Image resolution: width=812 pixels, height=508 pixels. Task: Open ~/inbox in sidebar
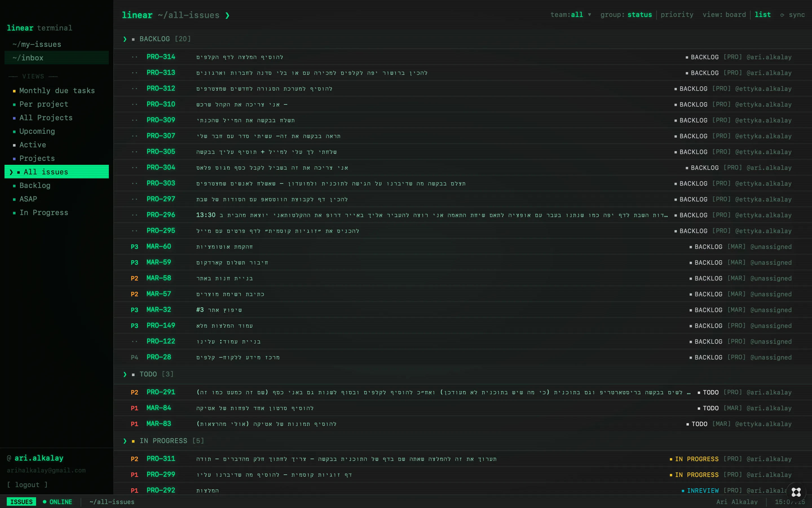[x=56, y=58]
